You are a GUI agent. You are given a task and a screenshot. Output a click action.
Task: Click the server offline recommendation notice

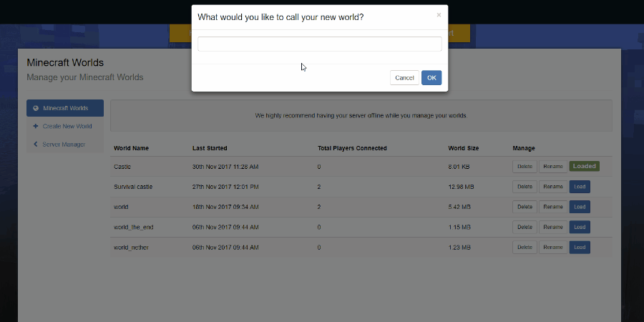[361, 116]
